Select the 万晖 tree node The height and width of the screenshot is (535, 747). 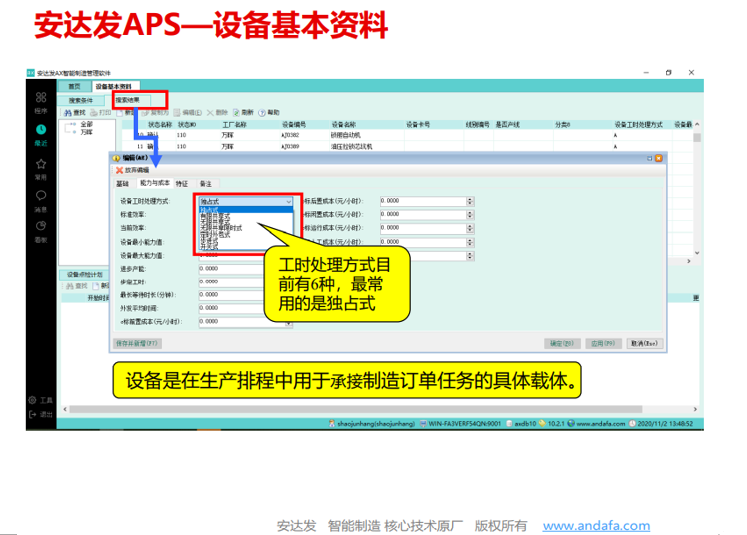(x=86, y=132)
